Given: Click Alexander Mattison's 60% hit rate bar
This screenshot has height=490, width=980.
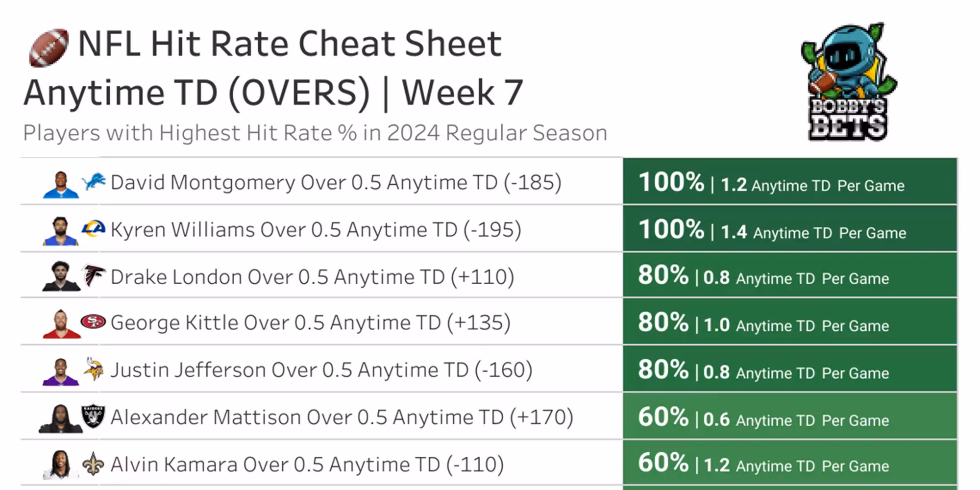Looking at the screenshot, I should point(789,417).
